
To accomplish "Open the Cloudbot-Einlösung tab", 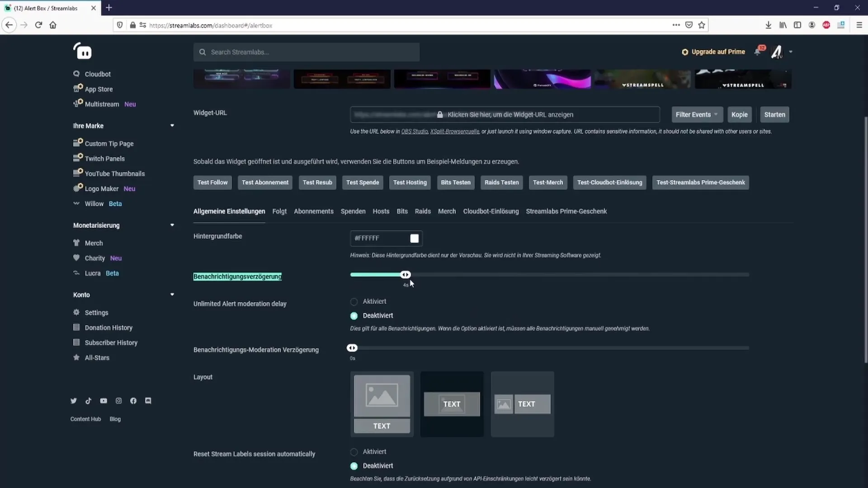I will pyautogui.click(x=491, y=211).
